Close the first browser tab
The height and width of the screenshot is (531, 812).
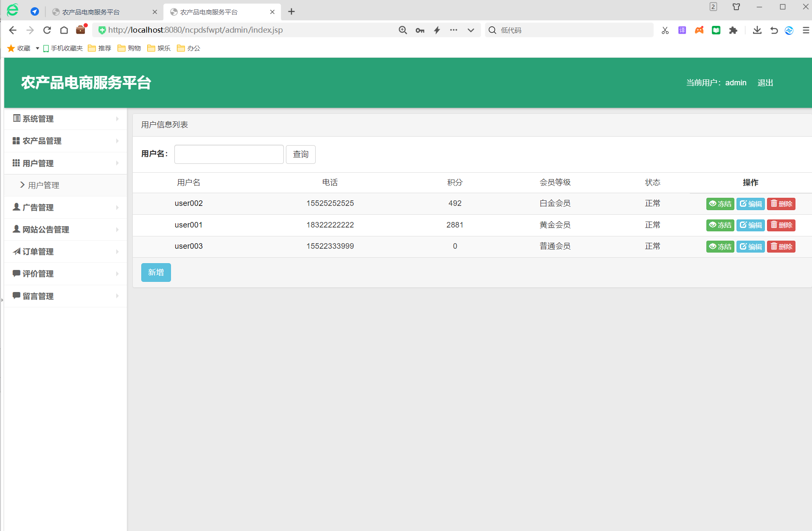(x=155, y=12)
